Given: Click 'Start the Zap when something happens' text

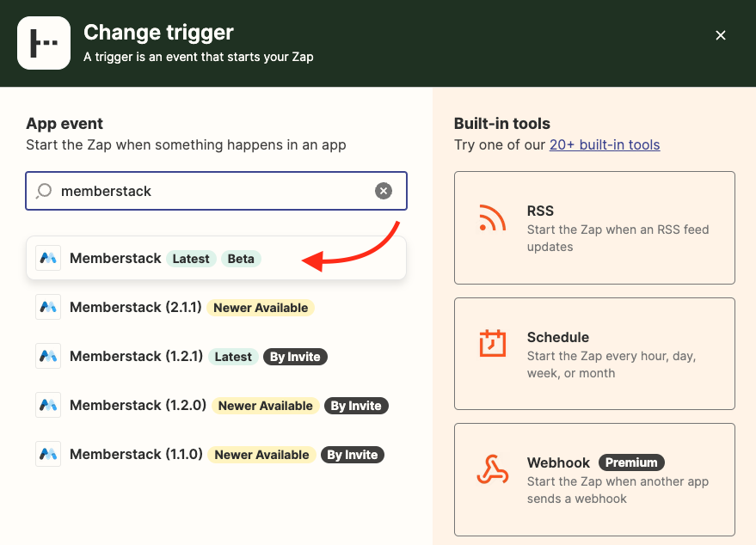Looking at the screenshot, I should (x=186, y=145).
